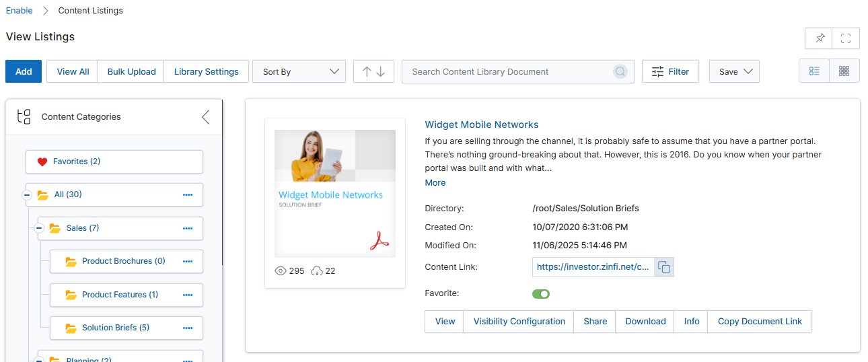Click the red heart Favorites icon
868x362 pixels.
(x=42, y=161)
